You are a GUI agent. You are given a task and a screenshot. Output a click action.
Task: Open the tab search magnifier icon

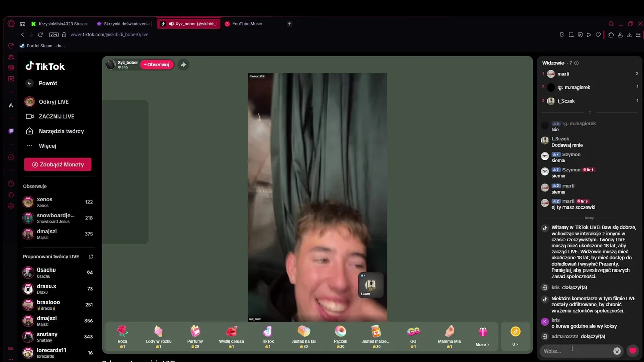611,24
